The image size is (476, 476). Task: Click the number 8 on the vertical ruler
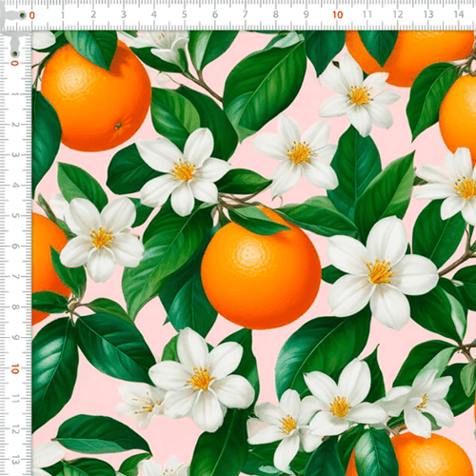(x=15, y=307)
